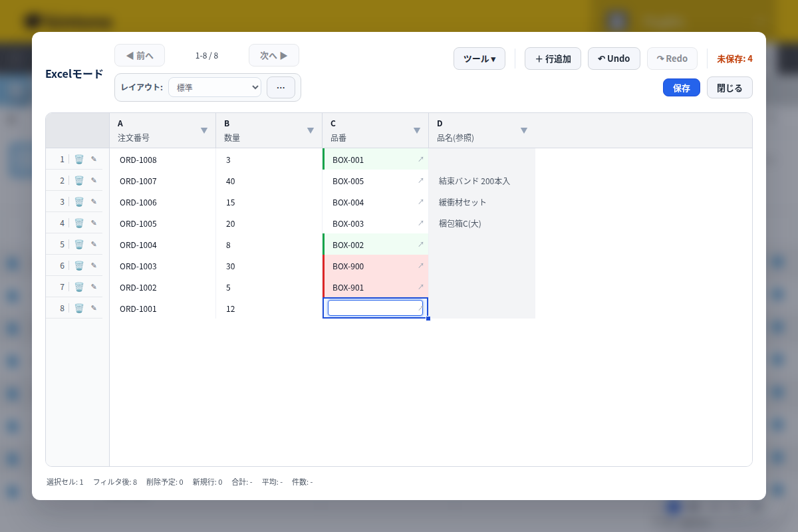Open the ツール menu
This screenshot has height=532, width=798.
[479, 59]
